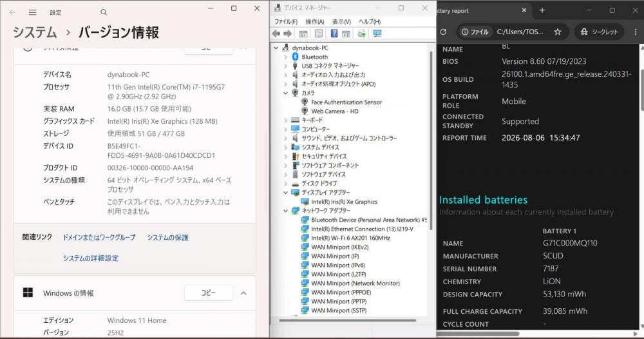The image size is (644, 339).
Task: Click the scan for hardware changes monitor icon
Action: pos(377,34)
